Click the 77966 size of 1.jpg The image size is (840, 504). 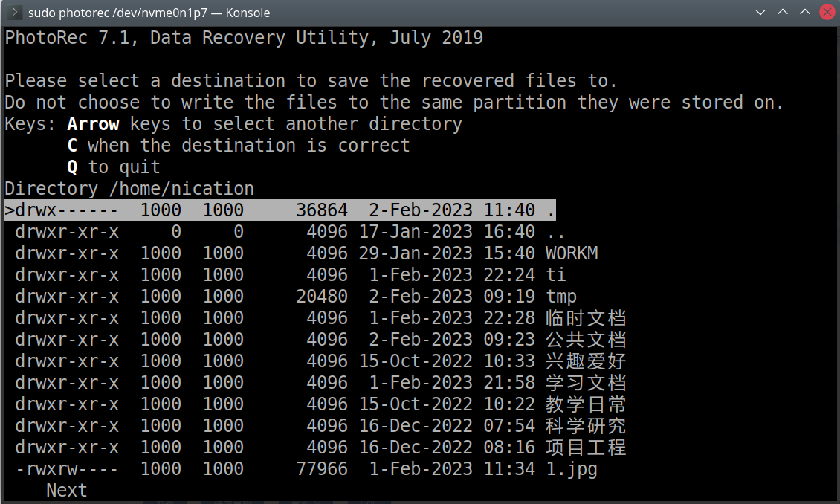[322, 468]
